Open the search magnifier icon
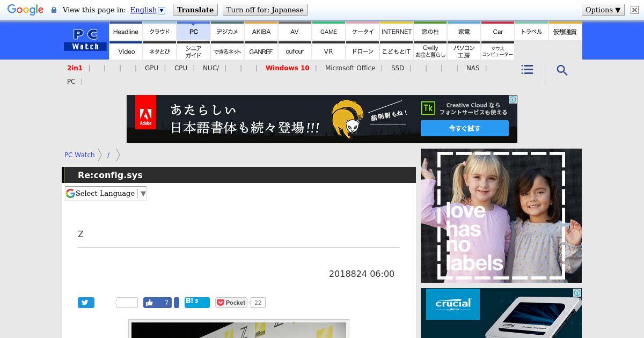The height and width of the screenshot is (338, 644). (562, 70)
